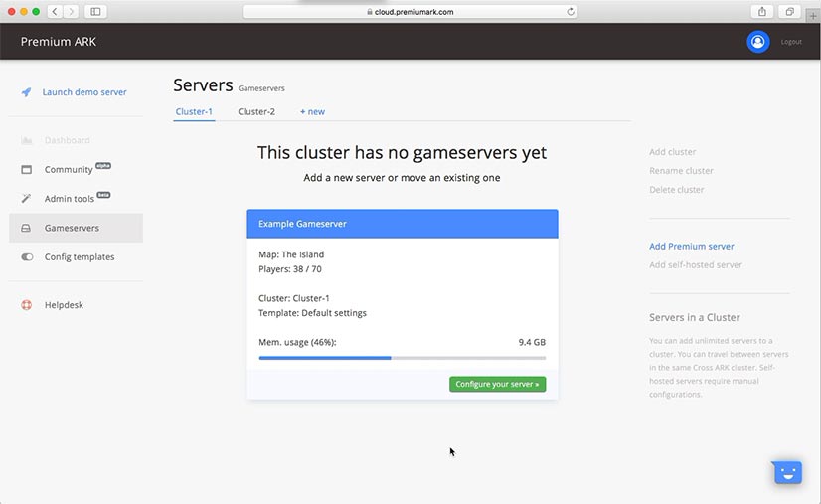This screenshot has height=504, width=821.
Task: Click the 'Servers' page heading
Action: pyautogui.click(x=203, y=84)
